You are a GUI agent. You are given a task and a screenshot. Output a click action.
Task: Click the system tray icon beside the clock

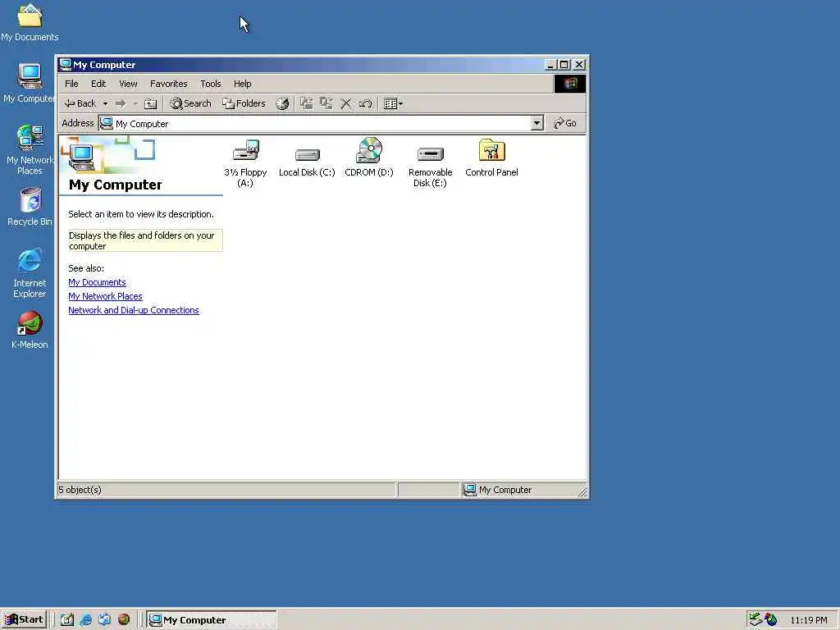(771, 619)
